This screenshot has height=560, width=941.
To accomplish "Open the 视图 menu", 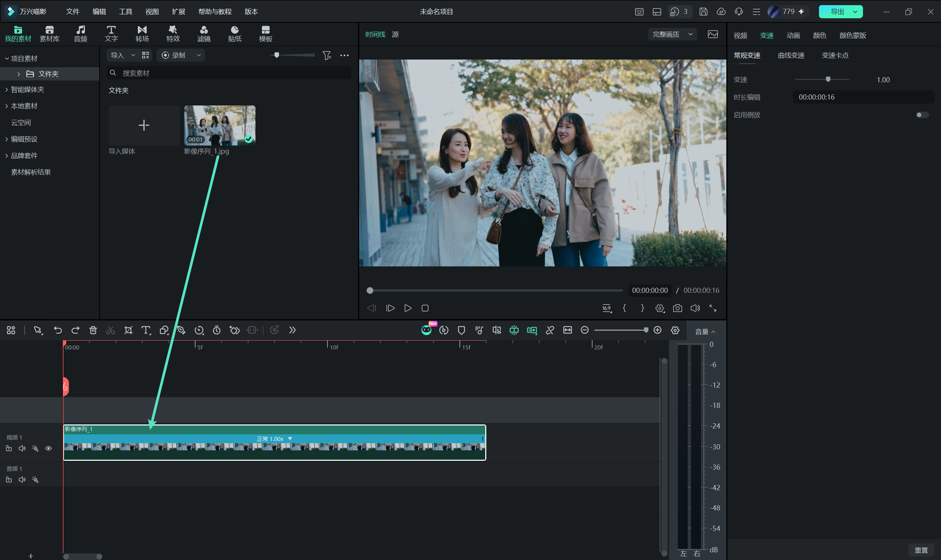I will (x=152, y=12).
